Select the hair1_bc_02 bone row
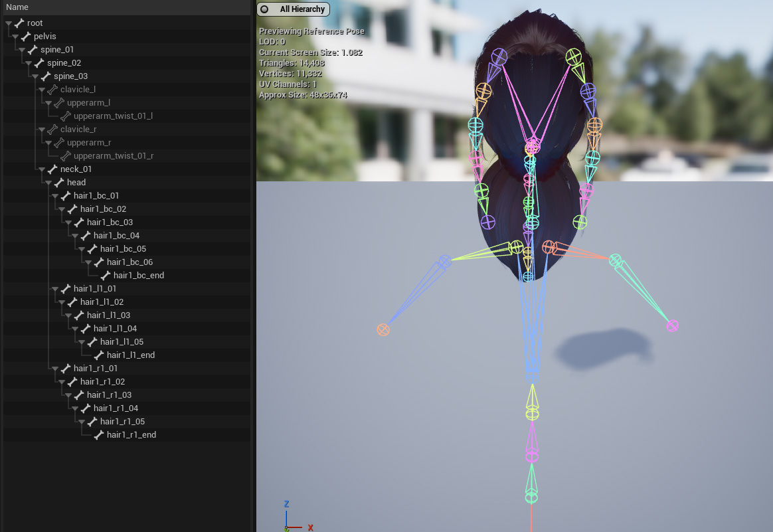 (x=127, y=209)
